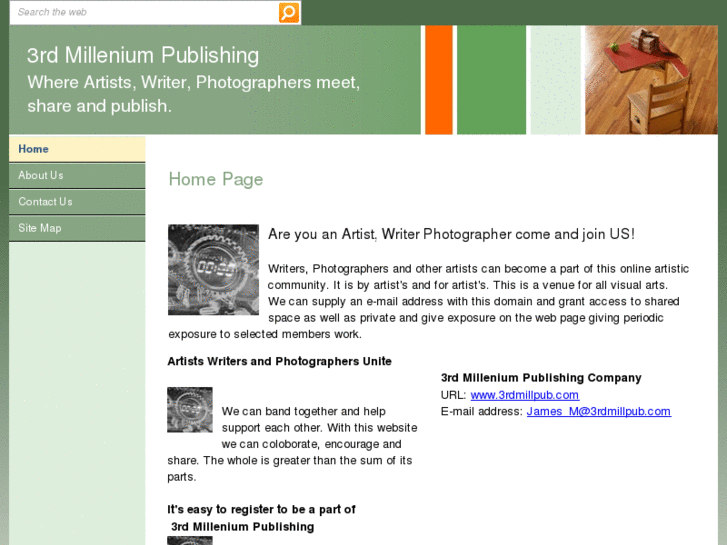Focus the "Search the web" input field

(x=144, y=13)
